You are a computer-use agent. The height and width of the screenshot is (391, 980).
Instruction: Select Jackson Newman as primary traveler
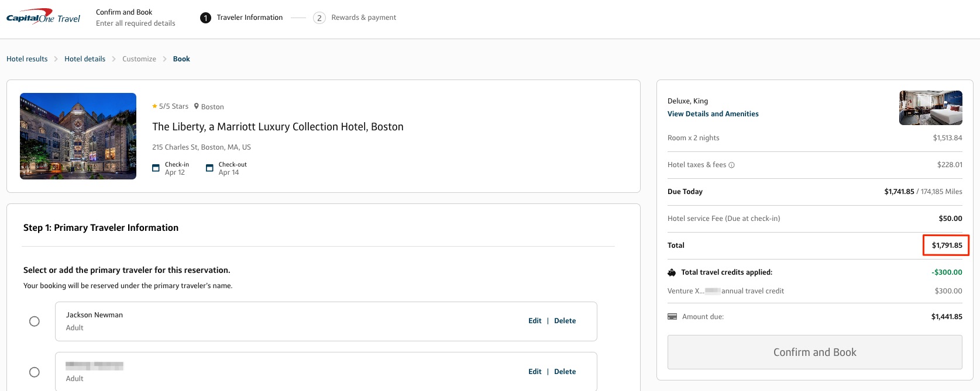(x=35, y=321)
